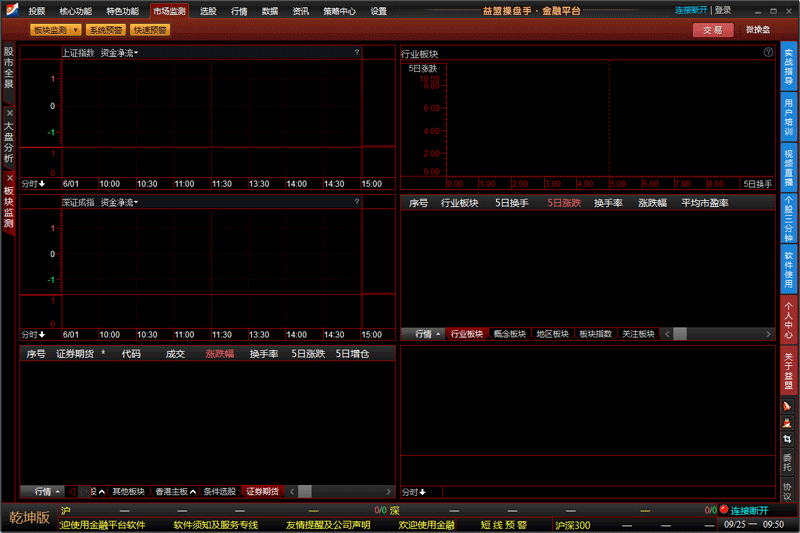Image resolution: width=800 pixels, height=533 pixels.
Task: Click the QQ penguin icon
Action: point(787,423)
